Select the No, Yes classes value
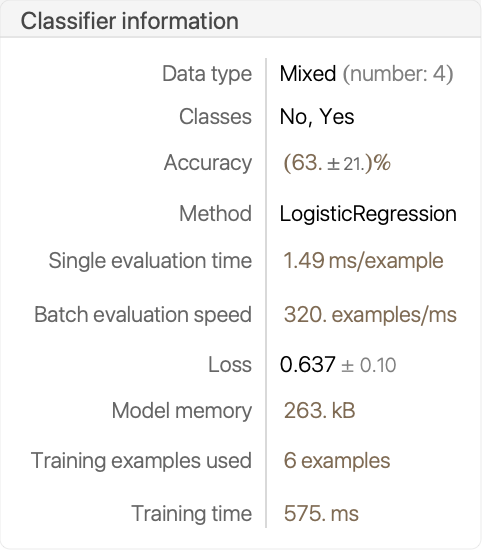 (317, 117)
